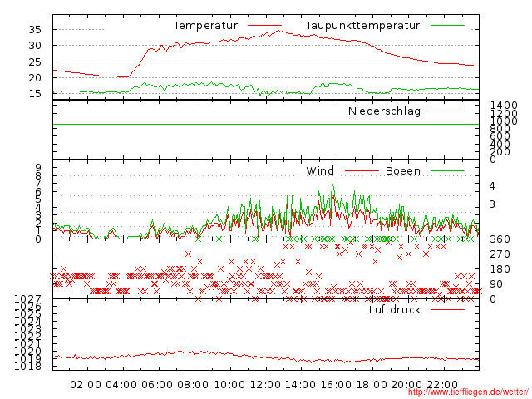Click the 10:00 time axis label
532x399 pixels.
[229, 385]
